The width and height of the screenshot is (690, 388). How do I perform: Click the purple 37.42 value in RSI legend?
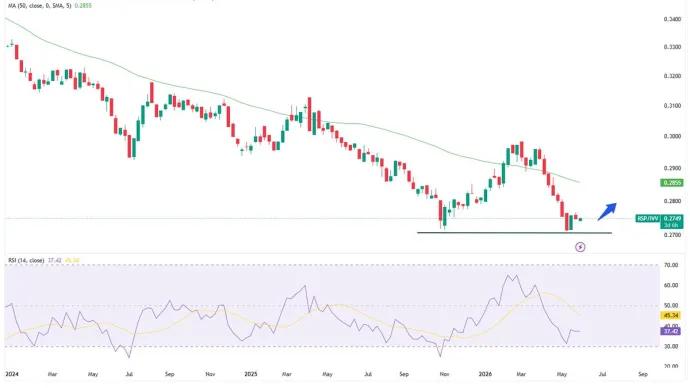point(54,260)
